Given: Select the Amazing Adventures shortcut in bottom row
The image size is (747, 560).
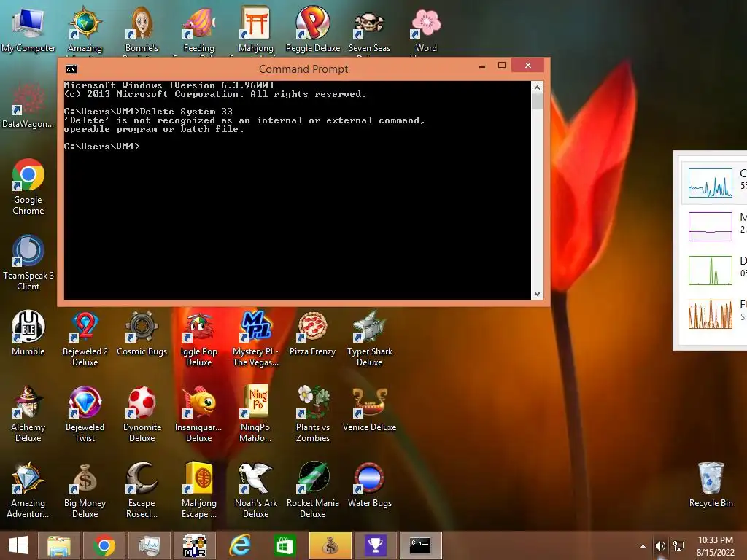Looking at the screenshot, I should 28,489.
